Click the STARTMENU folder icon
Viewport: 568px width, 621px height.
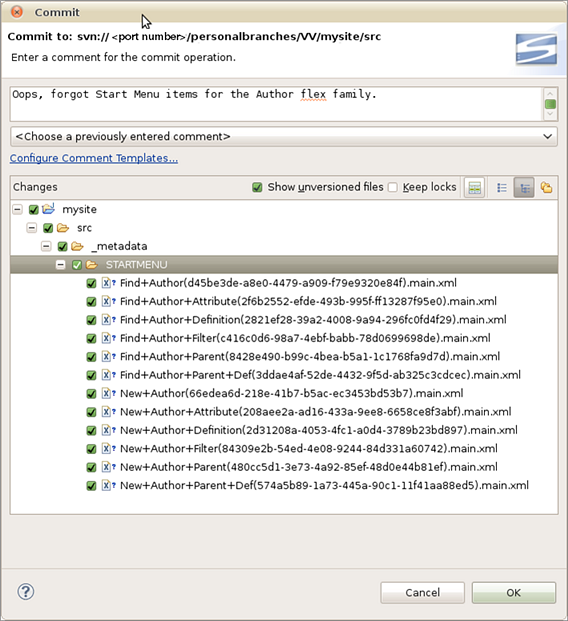pyautogui.click(x=91, y=265)
